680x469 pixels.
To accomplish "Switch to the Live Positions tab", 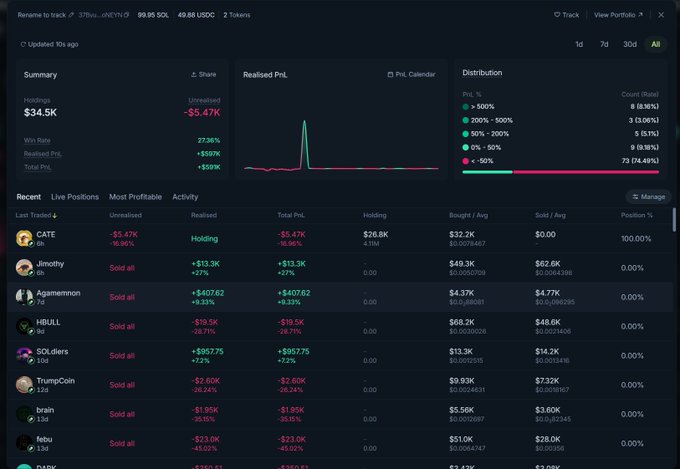I will pyautogui.click(x=75, y=197).
